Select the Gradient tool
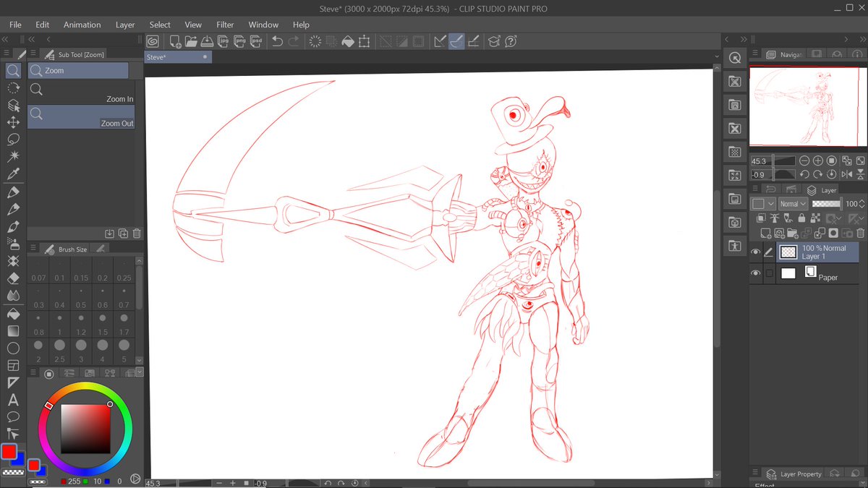868x488 pixels. [x=13, y=330]
